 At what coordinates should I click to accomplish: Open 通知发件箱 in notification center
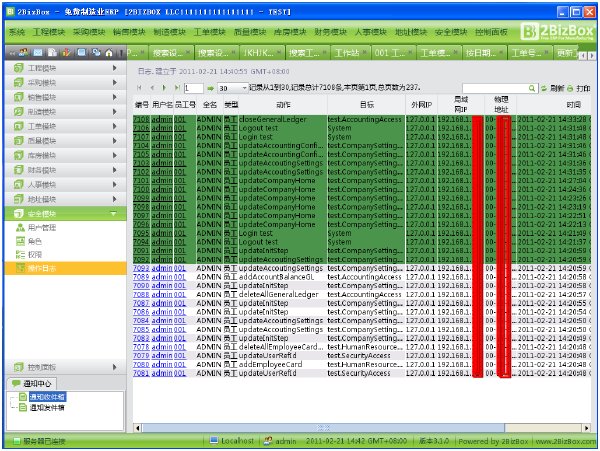coord(47,408)
